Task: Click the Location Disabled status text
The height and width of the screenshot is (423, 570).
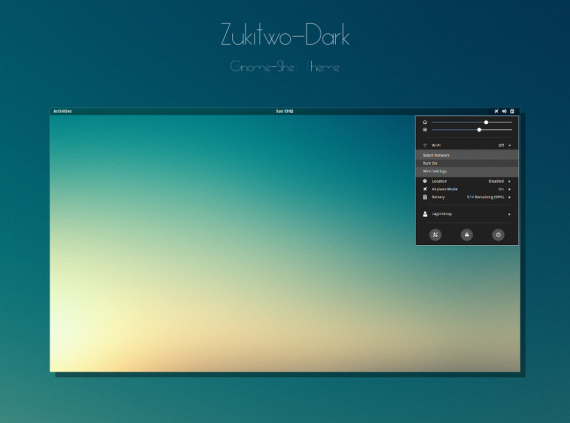Action: click(496, 181)
